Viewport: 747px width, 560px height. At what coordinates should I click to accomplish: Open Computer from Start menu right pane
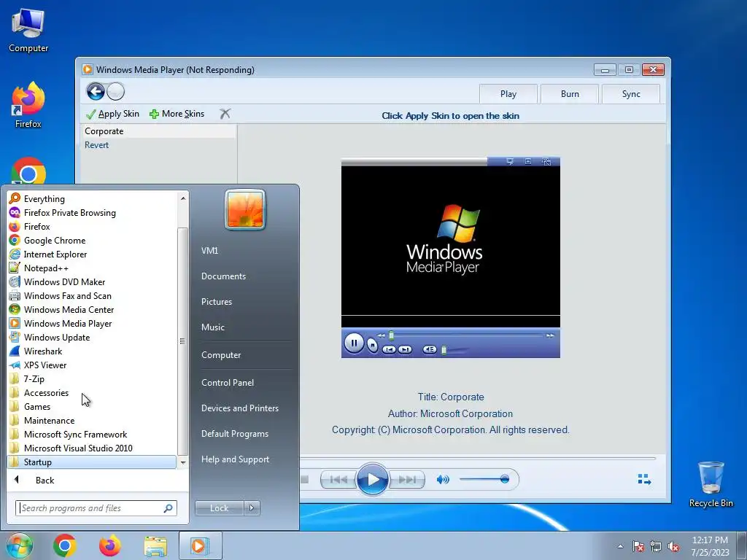tap(221, 355)
